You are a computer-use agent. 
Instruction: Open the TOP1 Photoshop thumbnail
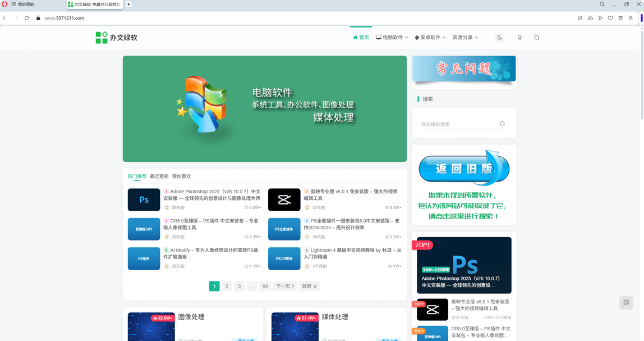[x=463, y=264]
